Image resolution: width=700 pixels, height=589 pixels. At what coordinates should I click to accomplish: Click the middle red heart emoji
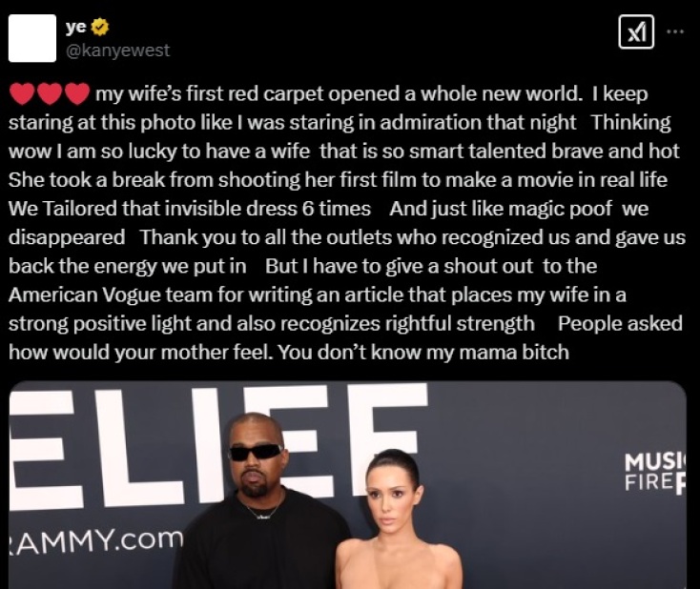tap(50, 94)
